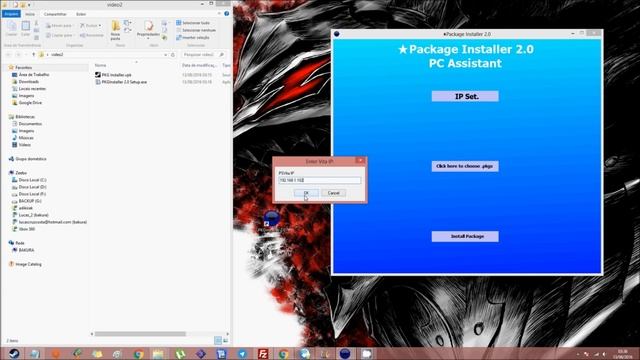Open Propriedades in the Explorer ribbon
Screen dimensions: 640x360
pyautogui.click(x=148, y=30)
